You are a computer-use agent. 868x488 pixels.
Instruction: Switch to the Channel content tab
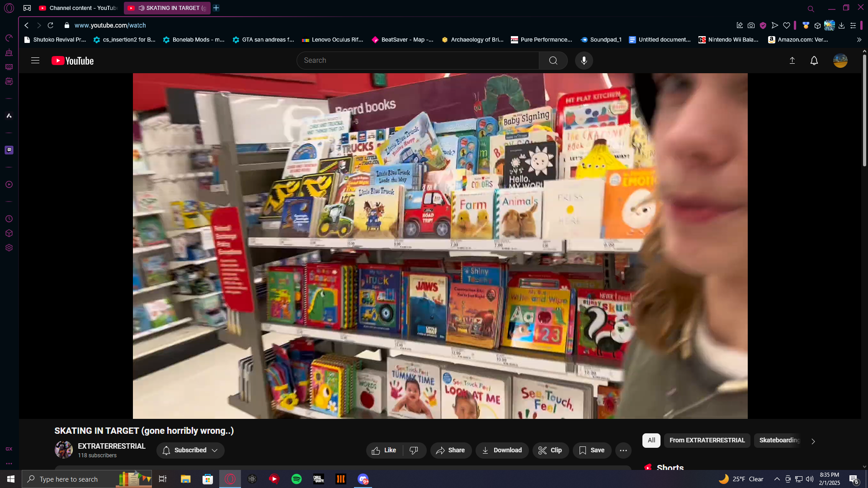(79, 8)
